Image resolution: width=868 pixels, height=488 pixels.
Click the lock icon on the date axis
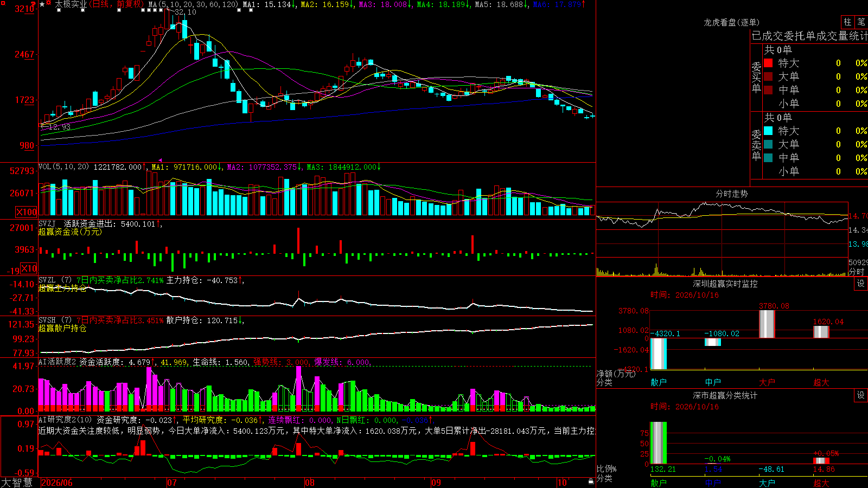coord(591,481)
